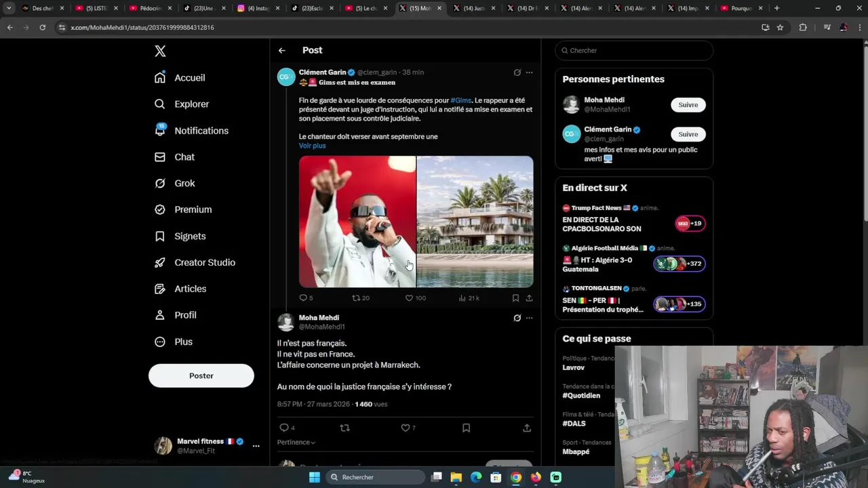Open Grok icon on Clément Garin post

[x=517, y=73]
